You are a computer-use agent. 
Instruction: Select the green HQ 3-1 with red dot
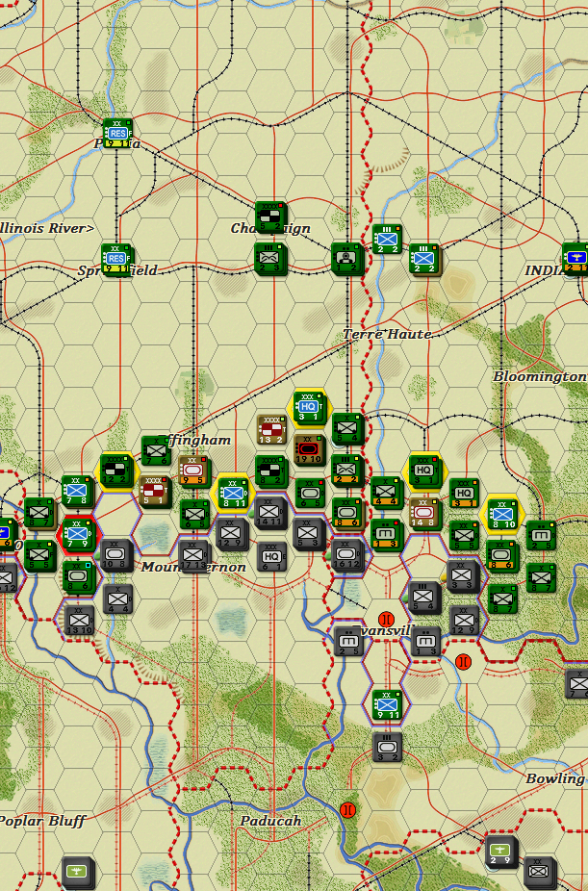pyautogui.click(x=424, y=471)
